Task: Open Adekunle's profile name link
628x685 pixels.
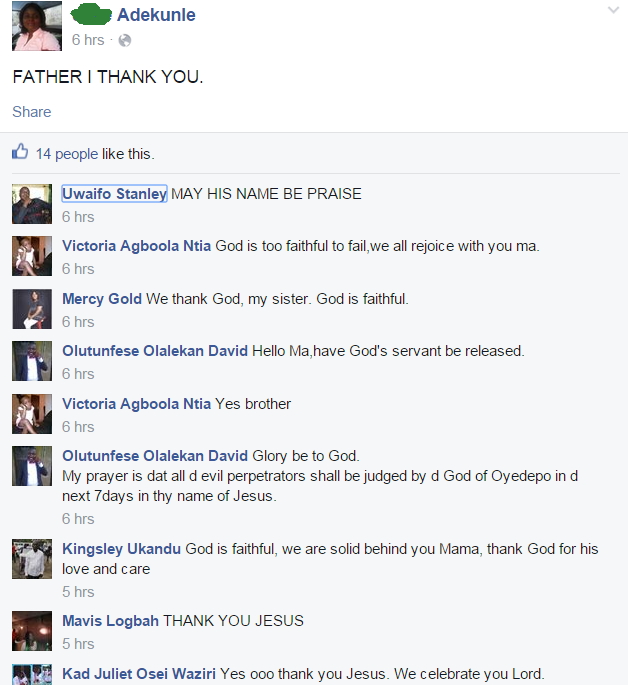Action: click(x=156, y=15)
